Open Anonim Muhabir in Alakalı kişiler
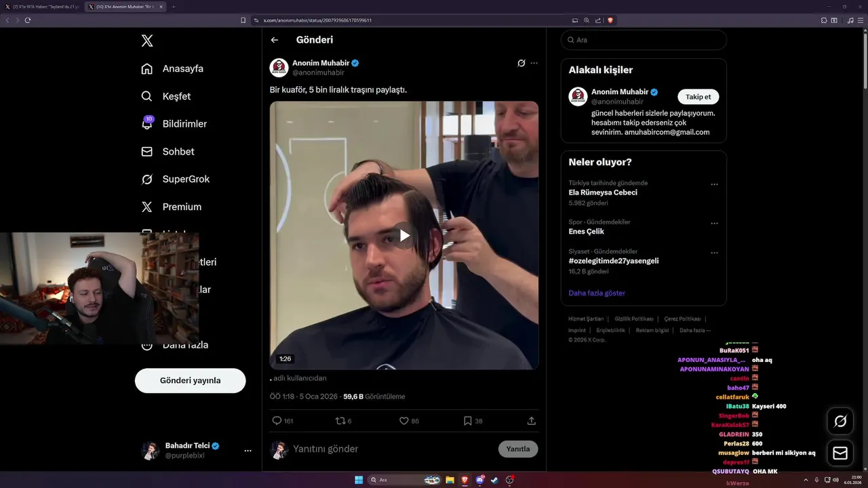868x488 pixels. point(620,91)
